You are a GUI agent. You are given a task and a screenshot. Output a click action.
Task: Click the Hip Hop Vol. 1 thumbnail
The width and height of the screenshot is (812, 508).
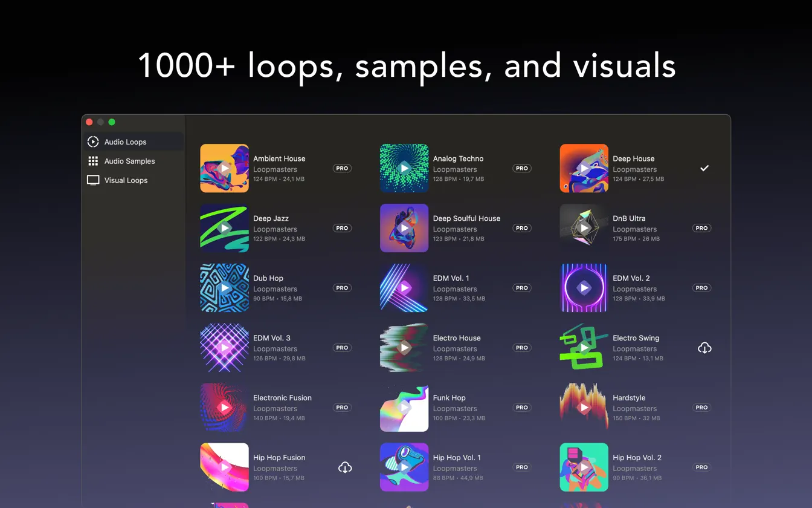coord(404,467)
